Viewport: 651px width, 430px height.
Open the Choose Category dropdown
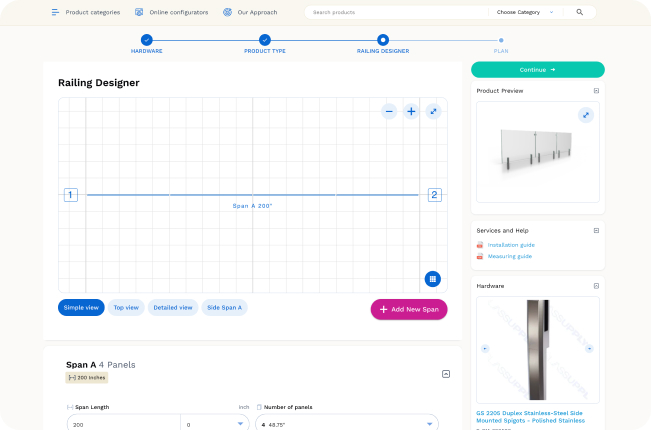click(x=525, y=12)
